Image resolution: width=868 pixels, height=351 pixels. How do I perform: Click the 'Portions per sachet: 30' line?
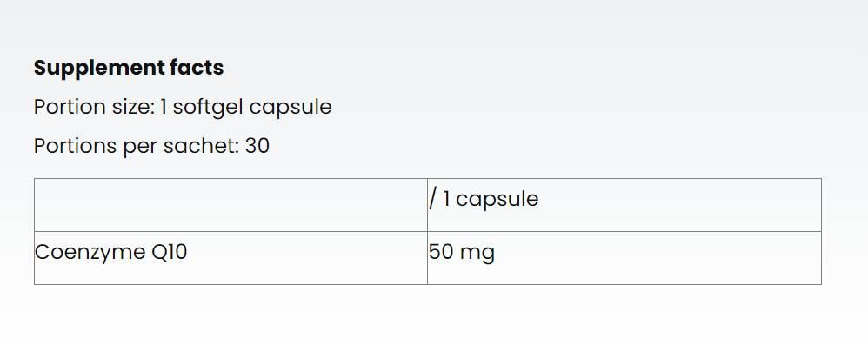coord(151,146)
